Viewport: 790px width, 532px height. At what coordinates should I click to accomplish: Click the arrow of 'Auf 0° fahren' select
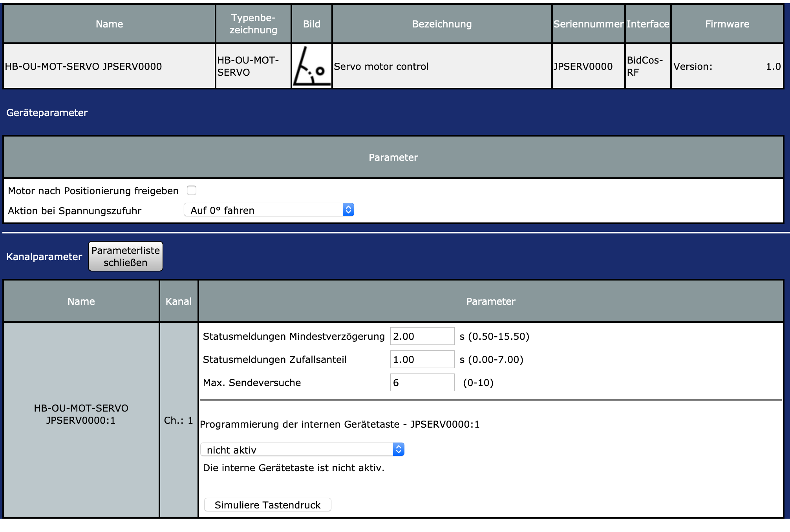click(x=348, y=210)
